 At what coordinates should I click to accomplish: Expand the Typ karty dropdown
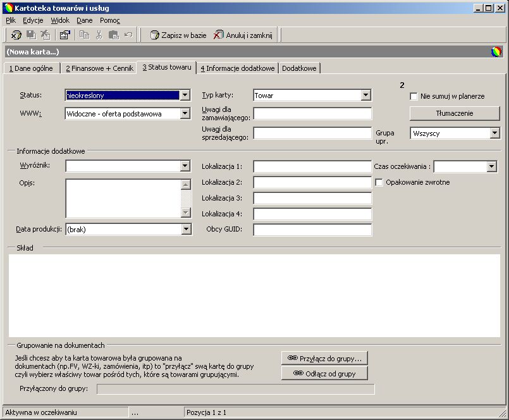pyautogui.click(x=366, y=95)
